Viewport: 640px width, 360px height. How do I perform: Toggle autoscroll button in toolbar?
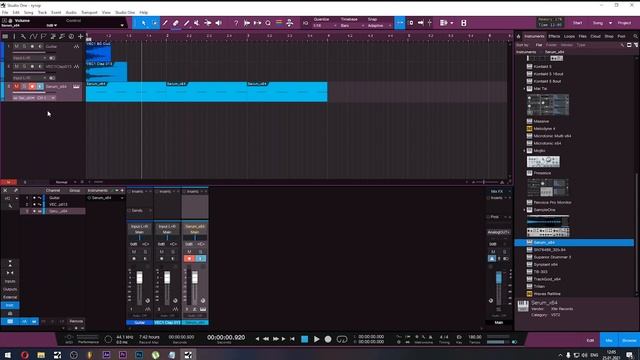pos(400,23)
